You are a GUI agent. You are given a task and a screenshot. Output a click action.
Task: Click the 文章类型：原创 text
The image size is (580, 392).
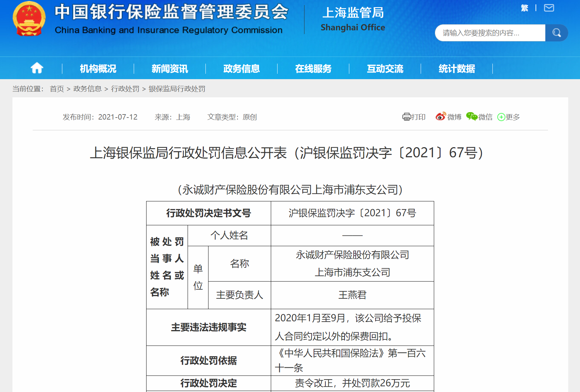(232, 117)
